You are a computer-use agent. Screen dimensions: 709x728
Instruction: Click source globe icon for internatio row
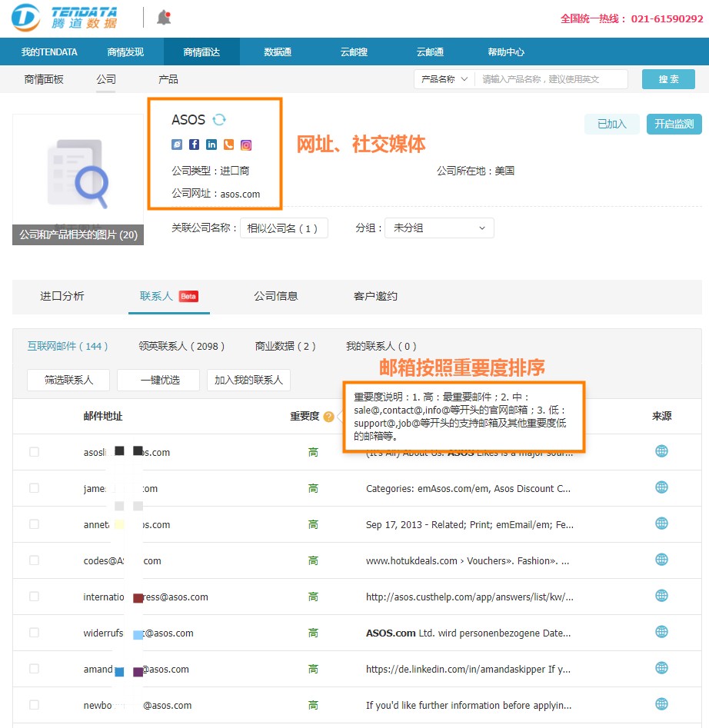pyautogui.click(x=661, y=596)
